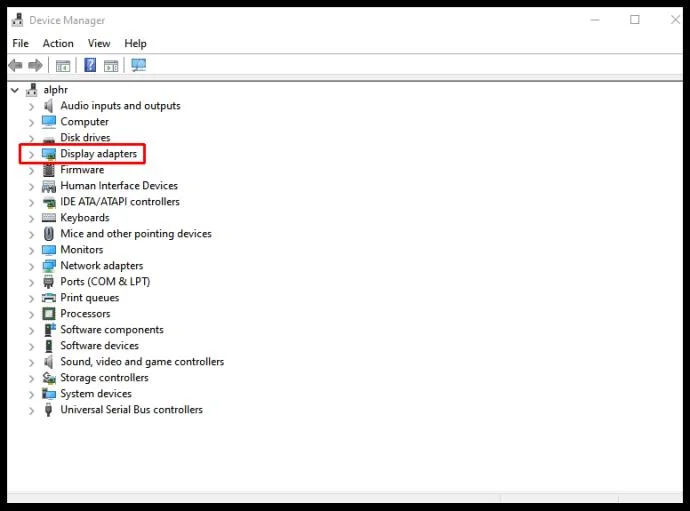This screenshot has width=690, height=511.
Task: Click the Monitors icon
Action: pyautogui.click(x=49, y=250)
